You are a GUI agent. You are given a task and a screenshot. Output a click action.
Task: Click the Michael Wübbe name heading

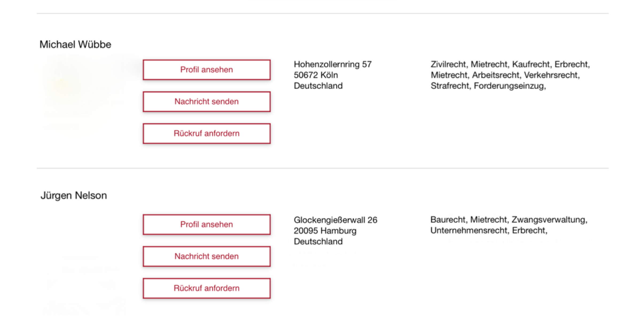tap(75, 44)
